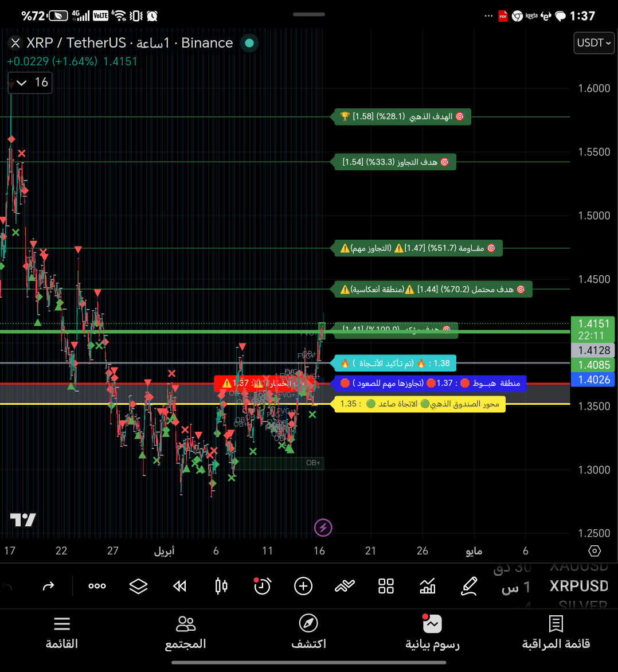The width and height of the screenshot is (618, 672).
Task: Tap the date label 16 on time axis
Action: [x=319, y=550]
